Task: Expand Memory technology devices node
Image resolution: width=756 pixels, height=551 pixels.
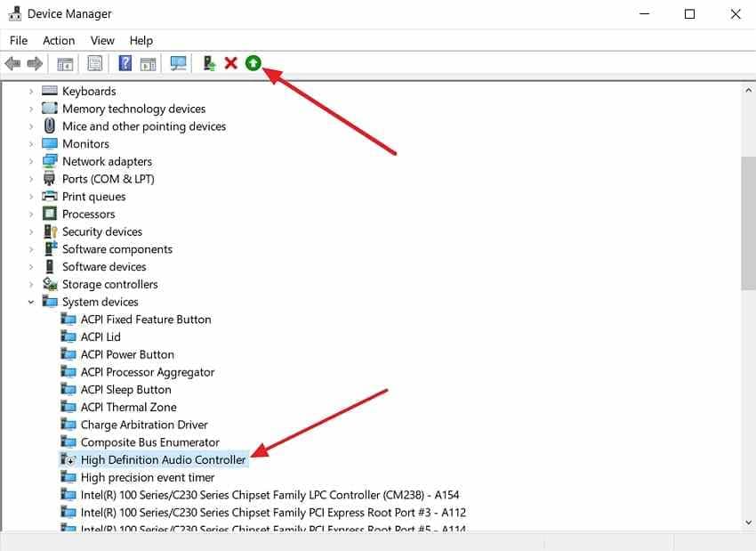Action: pyautogui.click(x=31, y=109)
